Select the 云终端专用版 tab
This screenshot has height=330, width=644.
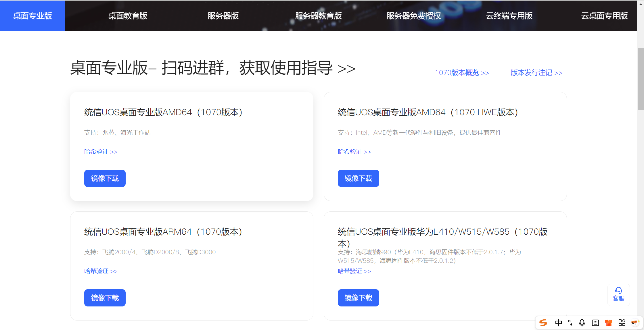pyautogui.click(x=509, y=16)
